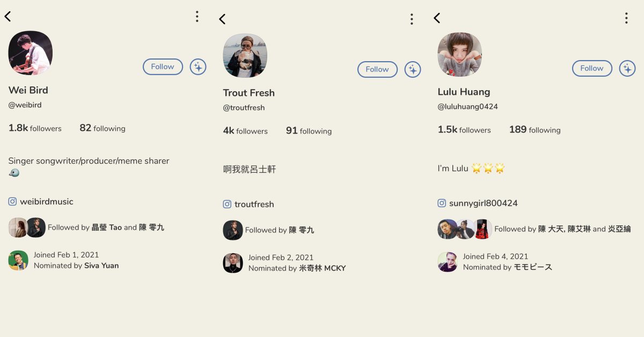Click the sparkle suggestions icon beside Wei Bird's Follow
This screenshot has width=644, height=337.
(198, 67)
